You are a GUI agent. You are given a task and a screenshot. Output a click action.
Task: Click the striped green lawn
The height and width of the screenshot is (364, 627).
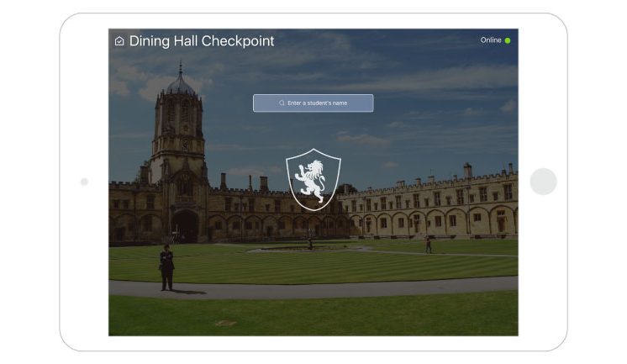(x=313, y=264)
